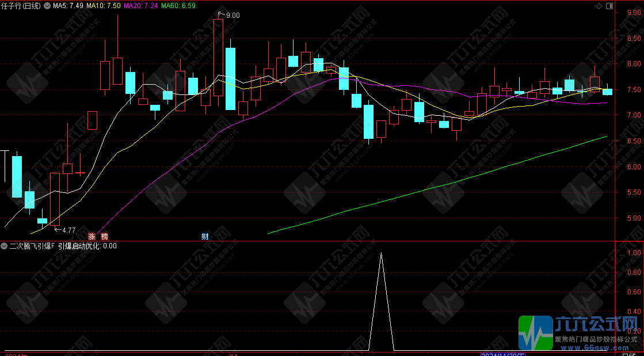Click the red 榜 event marker
644x356 pixels.
point(104,236)
